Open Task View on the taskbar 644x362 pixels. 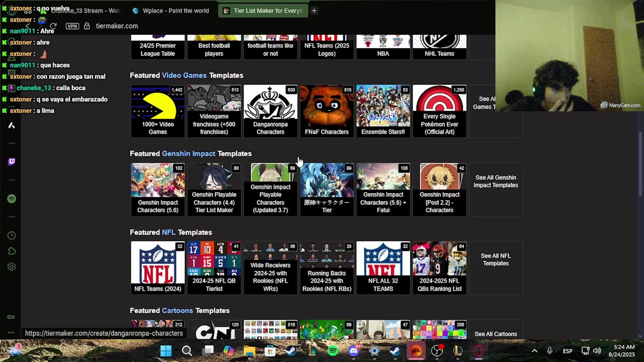click(x=208, y=351)
